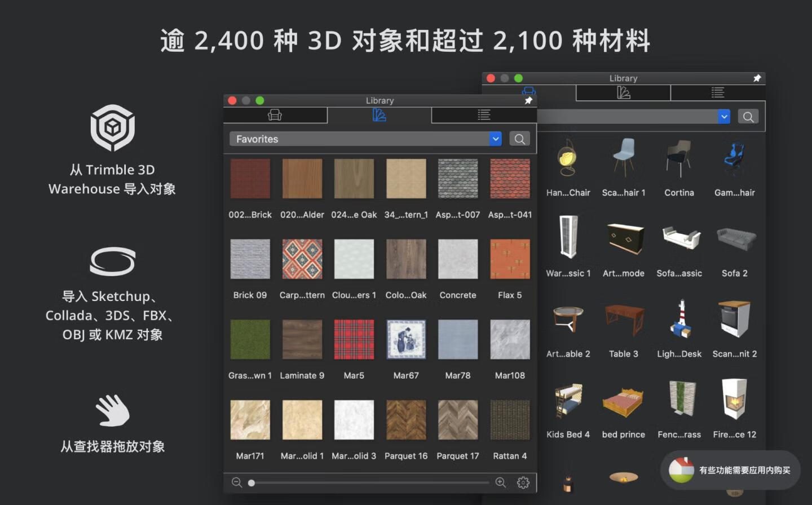Click the search button beside Favorites
Viewport: 812px width, 505px height.
click(x=520, y=139)
